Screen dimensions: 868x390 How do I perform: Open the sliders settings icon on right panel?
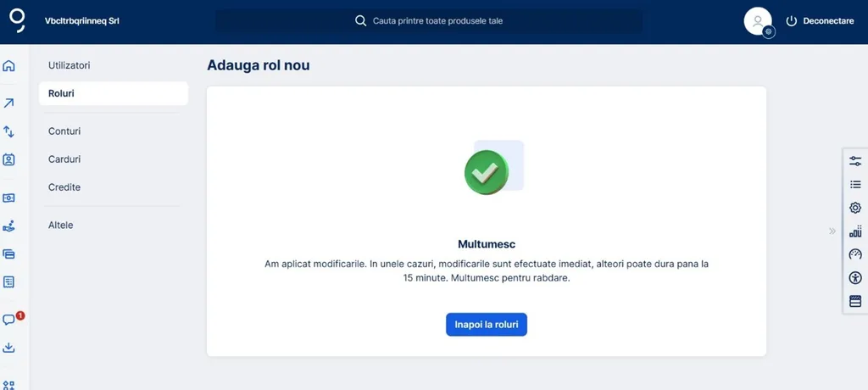click(854, 161)
